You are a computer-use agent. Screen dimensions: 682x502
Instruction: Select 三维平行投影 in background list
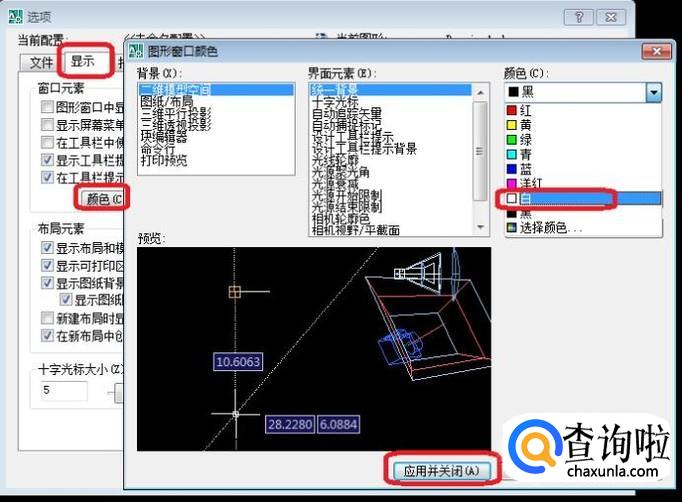(x=176, y=113)
